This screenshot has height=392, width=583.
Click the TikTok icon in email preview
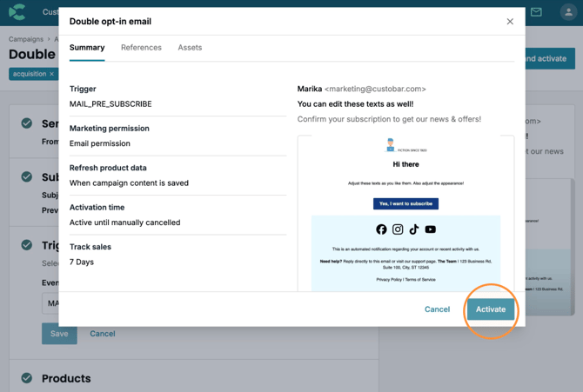point(414,229)
